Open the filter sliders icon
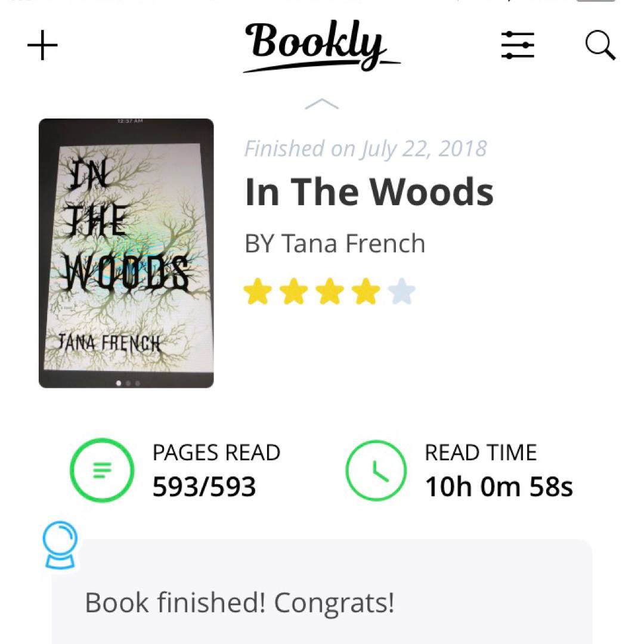Image resolution: width=644 pixels, height=644 pixels. click(518, 45)
